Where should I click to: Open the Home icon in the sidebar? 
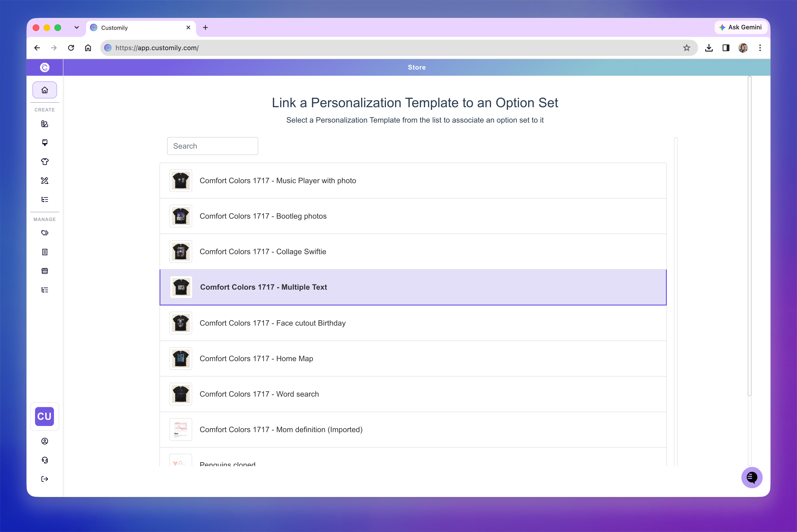tap(44, 90)
